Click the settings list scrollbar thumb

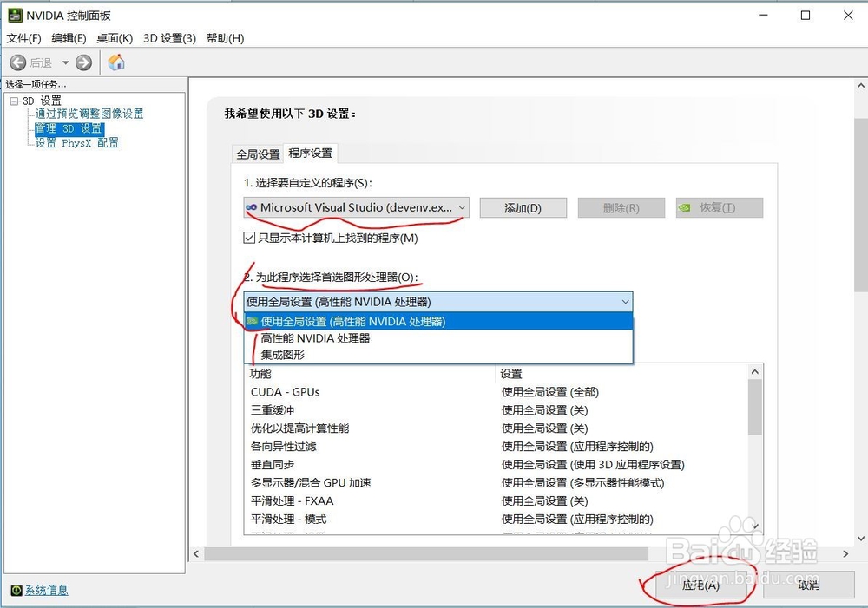(755, 408)
